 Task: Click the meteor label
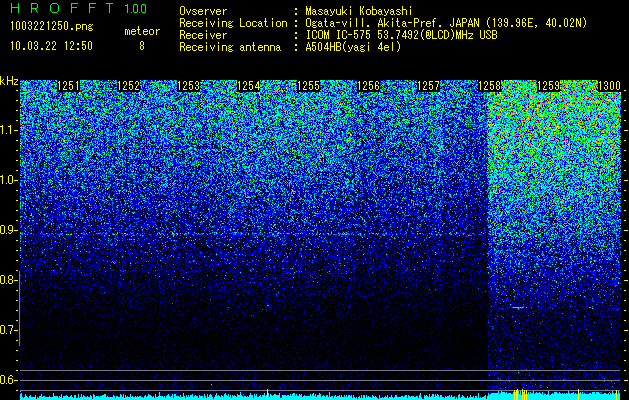[142, 31]
